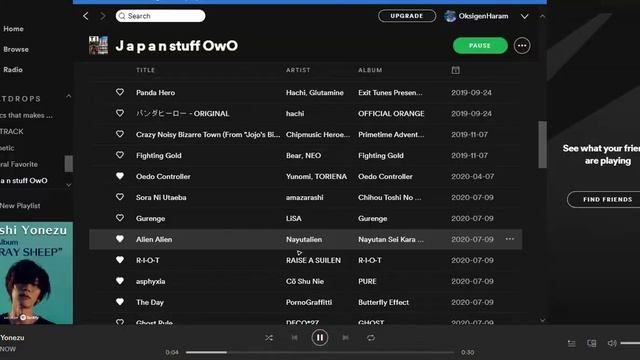Open Japan stuff OwO playlist cover
The width and height of the screenshot is (640, 360).
click(x=98, y=45)
